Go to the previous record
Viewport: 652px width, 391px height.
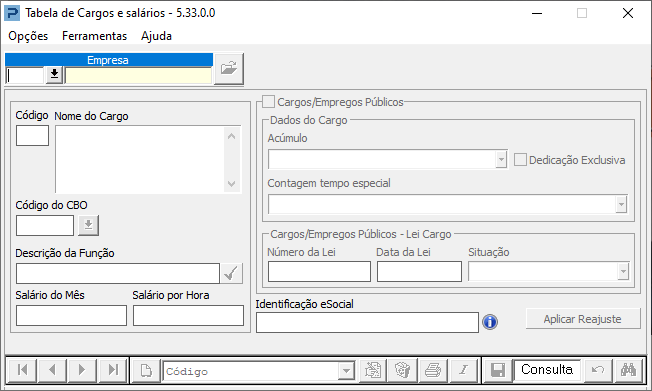click(52, 370)
